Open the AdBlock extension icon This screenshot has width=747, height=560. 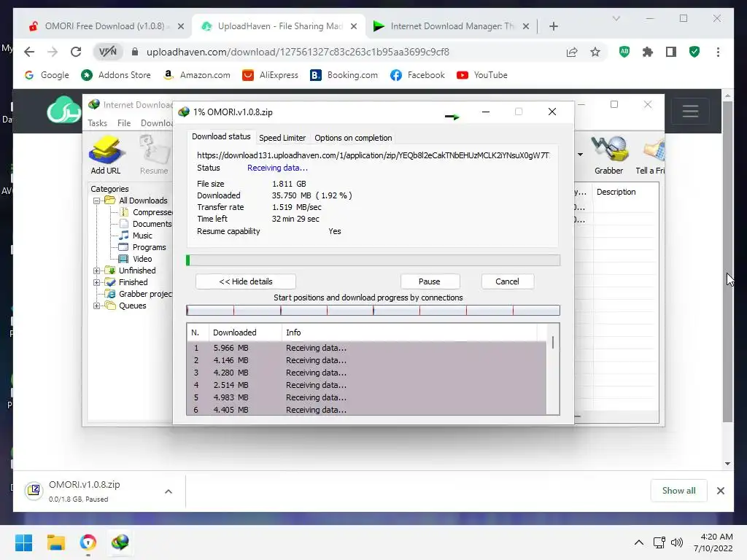click(624, 52)
